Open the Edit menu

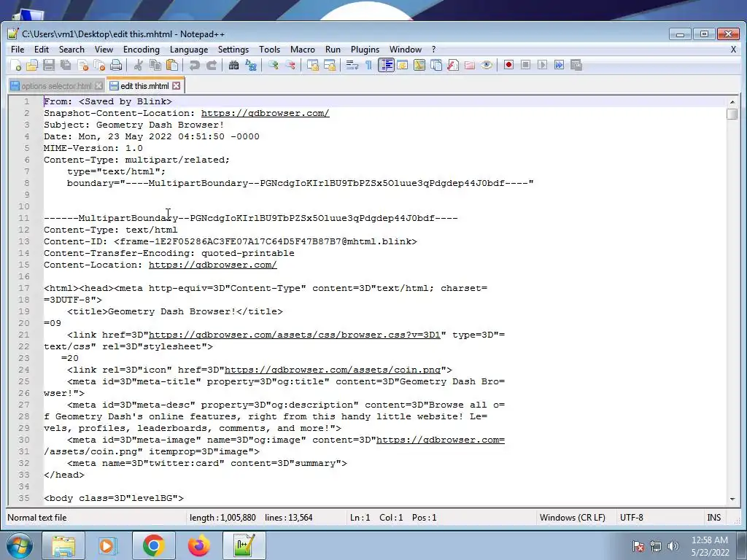pyautogui.click(x=42, y=50)
